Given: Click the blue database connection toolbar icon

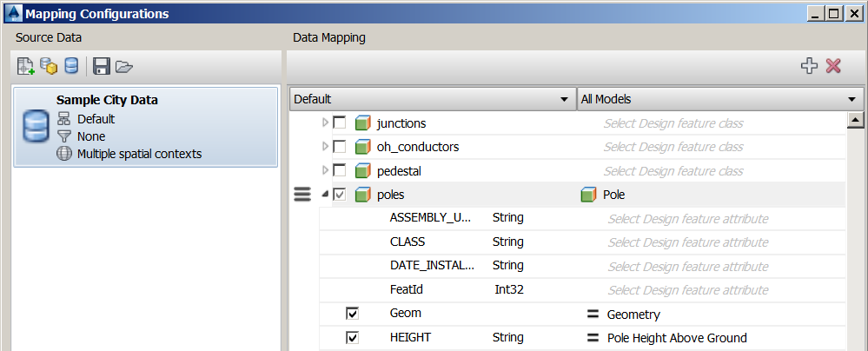Looking at the screenshot, I should (x=70, y=66).
